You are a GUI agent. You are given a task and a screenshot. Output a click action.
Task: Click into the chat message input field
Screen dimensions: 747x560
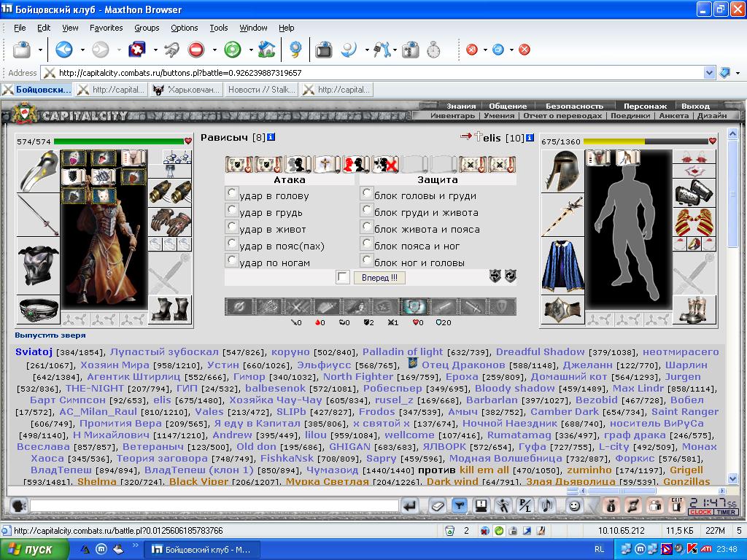point(214,506)
